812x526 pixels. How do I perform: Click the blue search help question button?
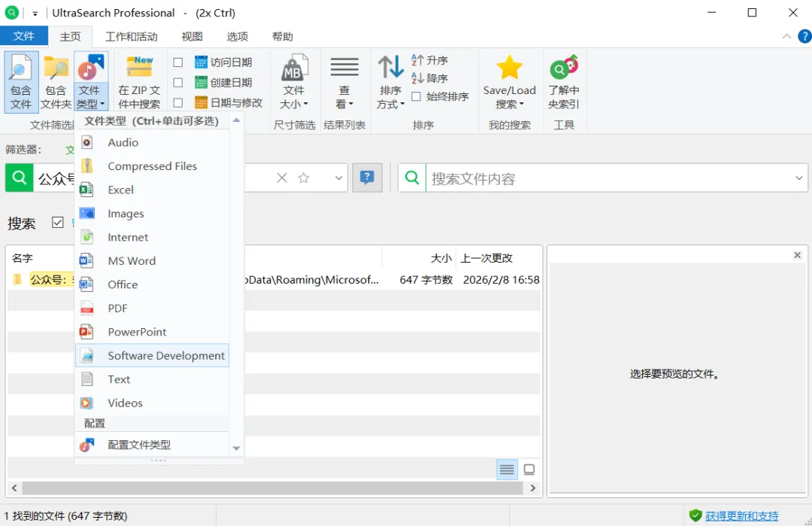click(x=367, y=178)
